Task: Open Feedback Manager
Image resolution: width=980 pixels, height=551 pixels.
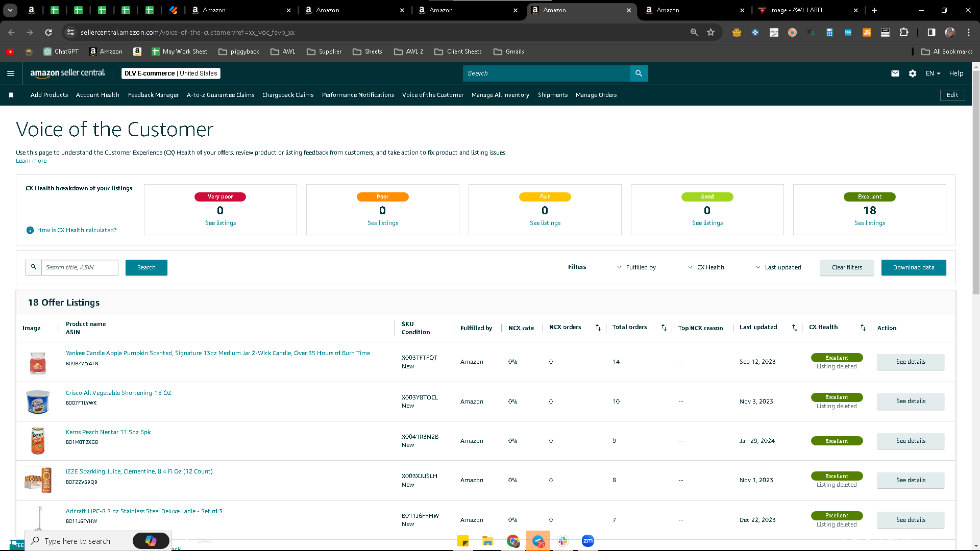Action: [x=153, y=95]
